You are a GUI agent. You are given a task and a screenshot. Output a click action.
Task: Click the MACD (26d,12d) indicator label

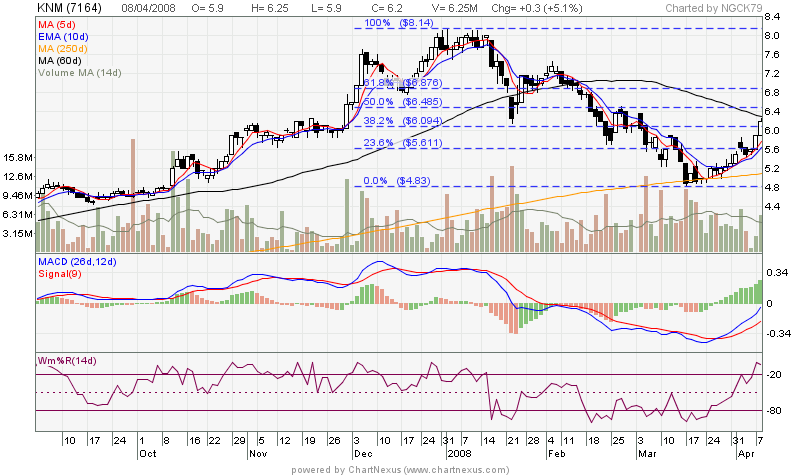pyautogui.click(x=78, y=262)
